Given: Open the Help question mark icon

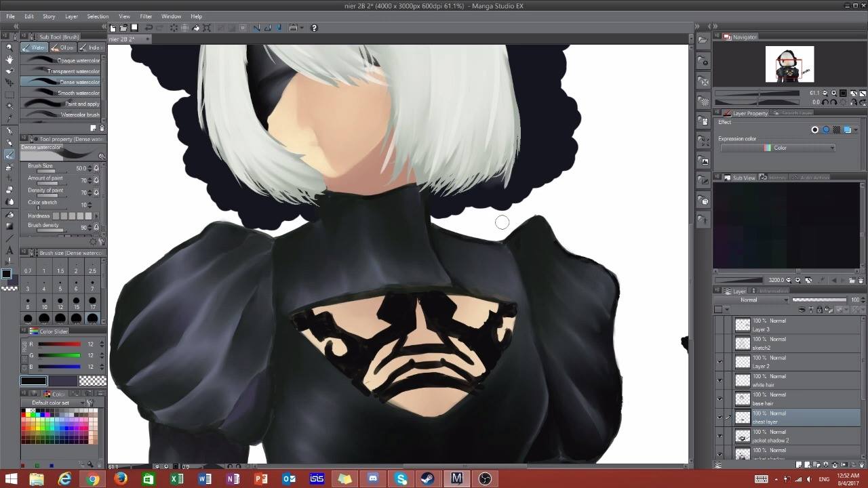Looking at the screenshot, I should point(314,28).
